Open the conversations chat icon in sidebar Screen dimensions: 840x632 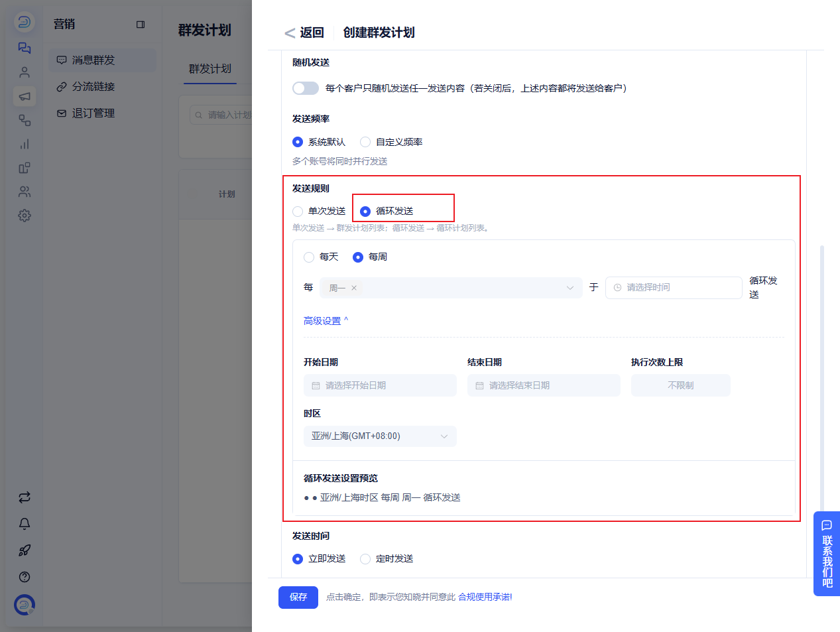[x=25, y=48]
